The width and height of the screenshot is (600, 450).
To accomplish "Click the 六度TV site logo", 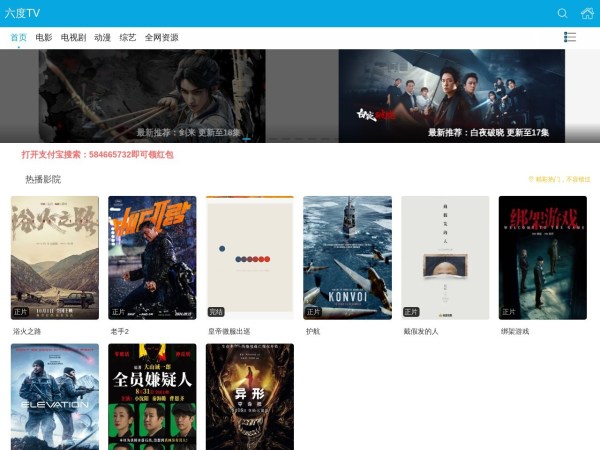I will [23, 13].
